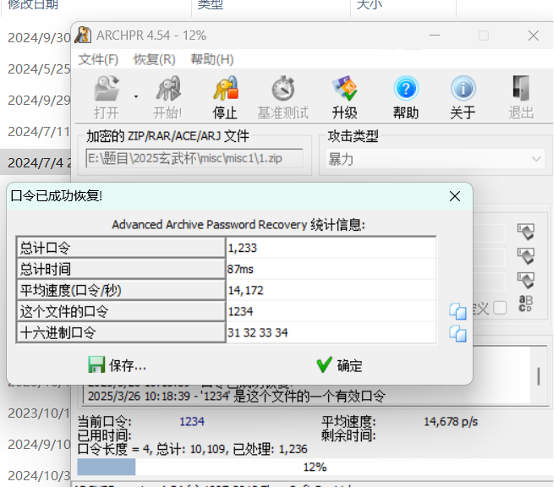Screen dimensions: 554x488
Task: Open the About (关于) info icon
Action: coord(463,89)
